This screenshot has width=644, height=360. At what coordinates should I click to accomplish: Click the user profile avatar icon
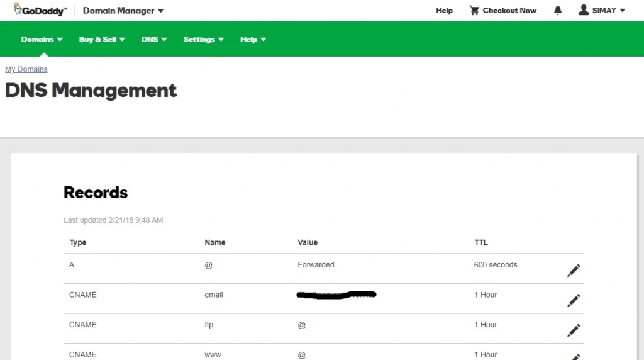coord(583,10)
